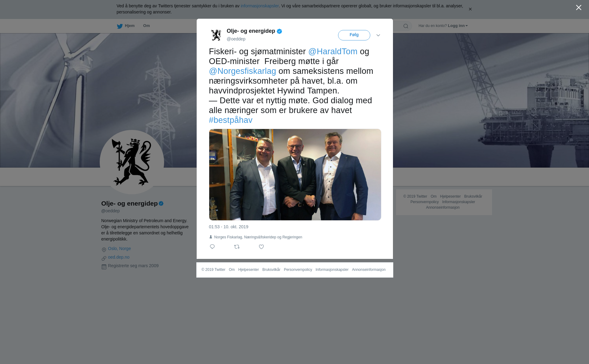The height and width of the screenshot is (364, 589).
Task: Open the @HaraldTom mention link
Action: tap(333, 51)
